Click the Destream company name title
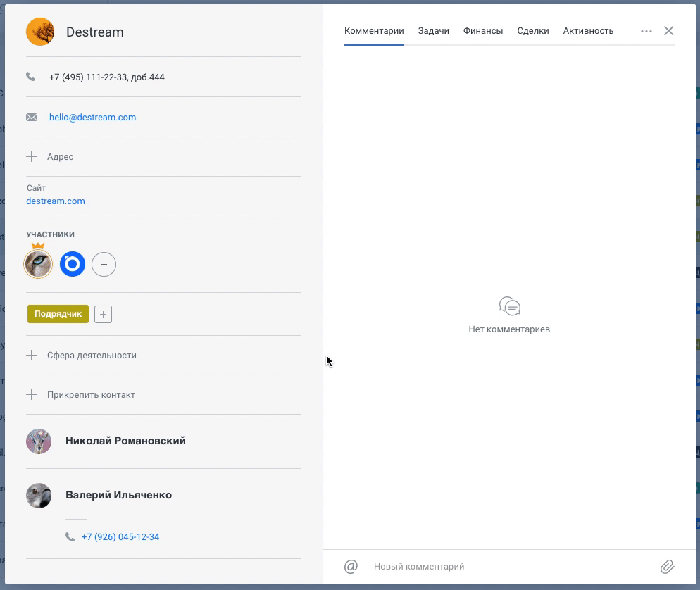Viewport: 700px width, 590px height. 94,32
